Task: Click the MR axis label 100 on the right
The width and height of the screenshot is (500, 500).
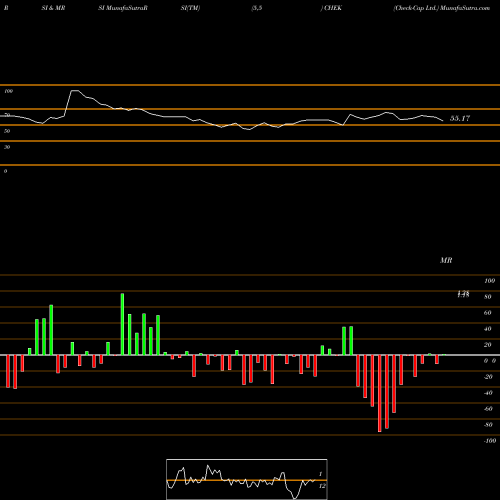Action: click(490, 281)
